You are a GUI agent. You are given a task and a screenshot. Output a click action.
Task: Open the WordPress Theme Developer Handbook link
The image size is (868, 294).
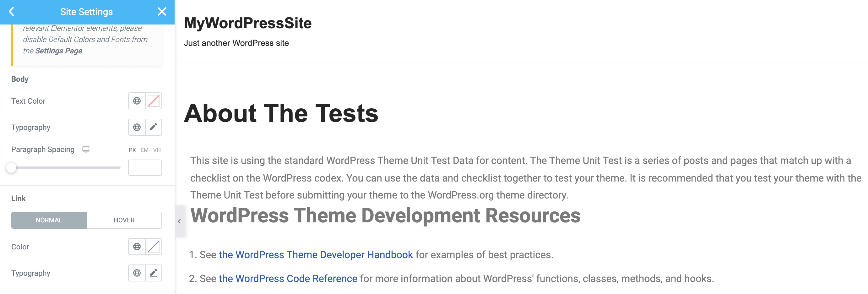pos(315,254)
